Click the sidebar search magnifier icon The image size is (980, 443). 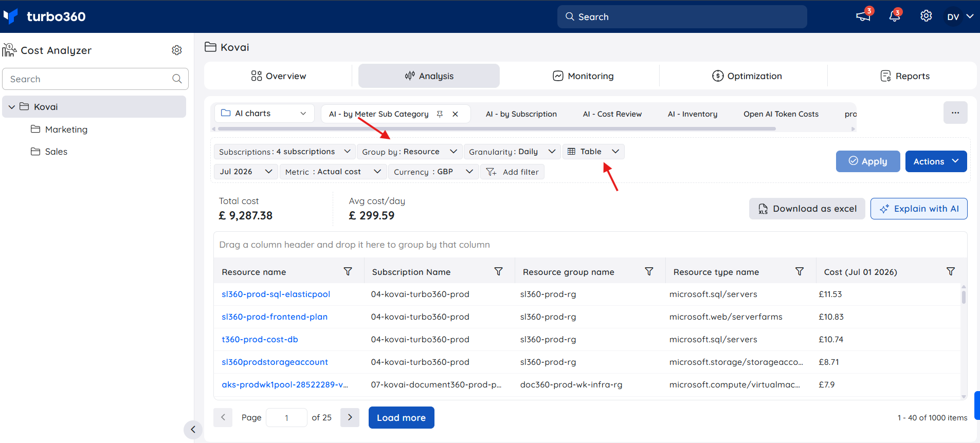pyautogui.click(x=177, y=79)
